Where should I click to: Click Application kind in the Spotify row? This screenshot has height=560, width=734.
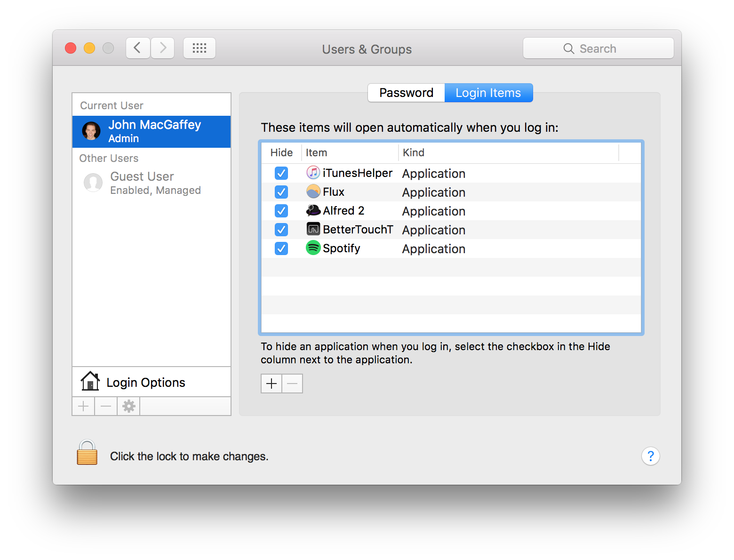(434, 249)
